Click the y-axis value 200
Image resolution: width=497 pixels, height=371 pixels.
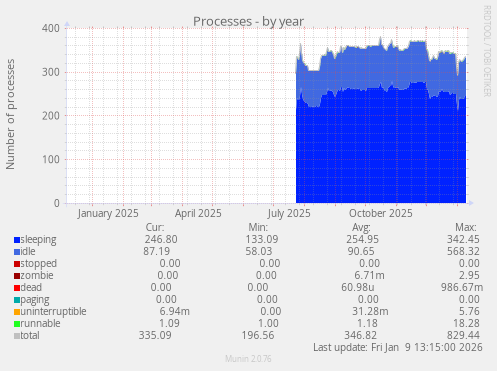[x=51, y=116]
